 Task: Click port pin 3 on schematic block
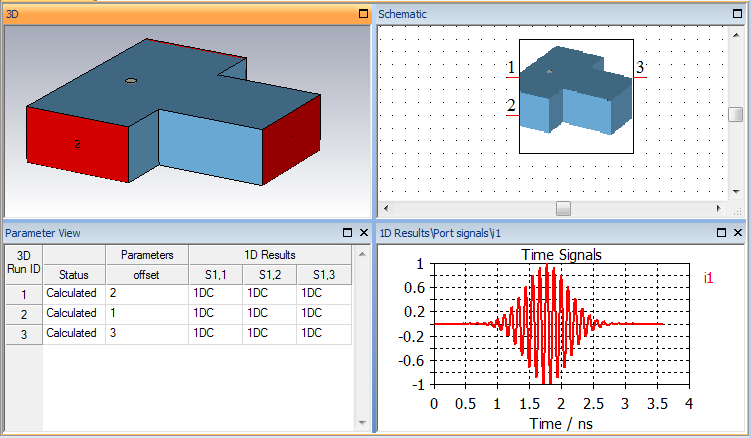tap(640, 77)
